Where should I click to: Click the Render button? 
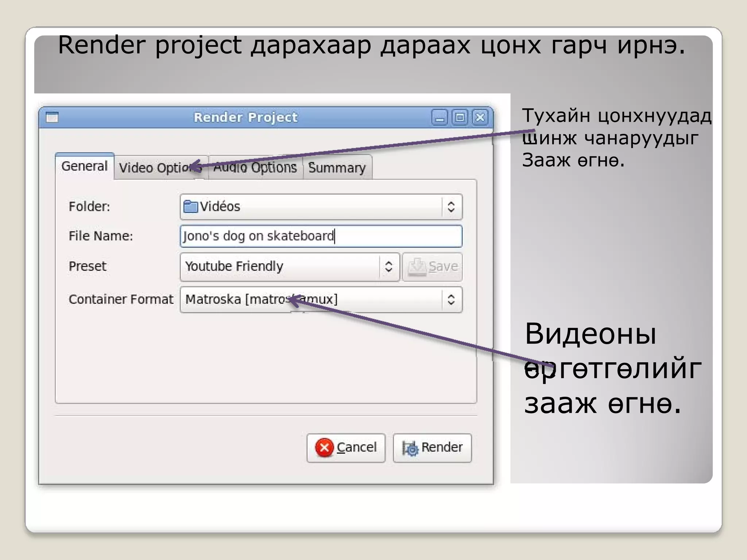[432, 448]
